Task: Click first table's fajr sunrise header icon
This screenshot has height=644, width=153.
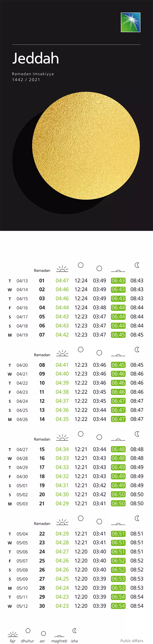Action: (62, 269)
